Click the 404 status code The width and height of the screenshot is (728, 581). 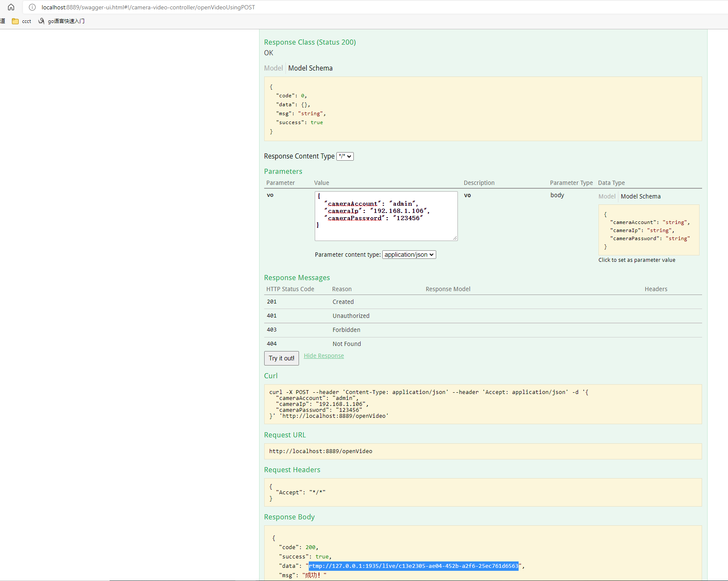tap(271, 344)
